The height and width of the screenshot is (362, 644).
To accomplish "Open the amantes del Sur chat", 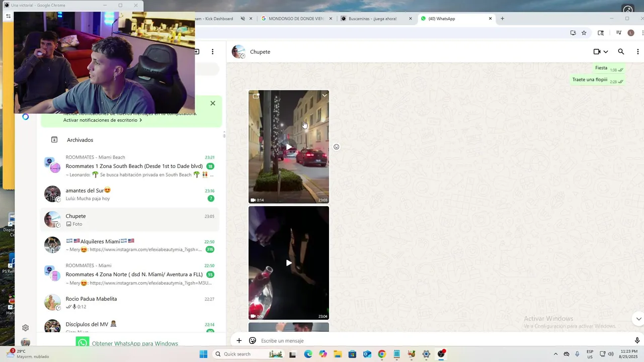I will (130, 194).
